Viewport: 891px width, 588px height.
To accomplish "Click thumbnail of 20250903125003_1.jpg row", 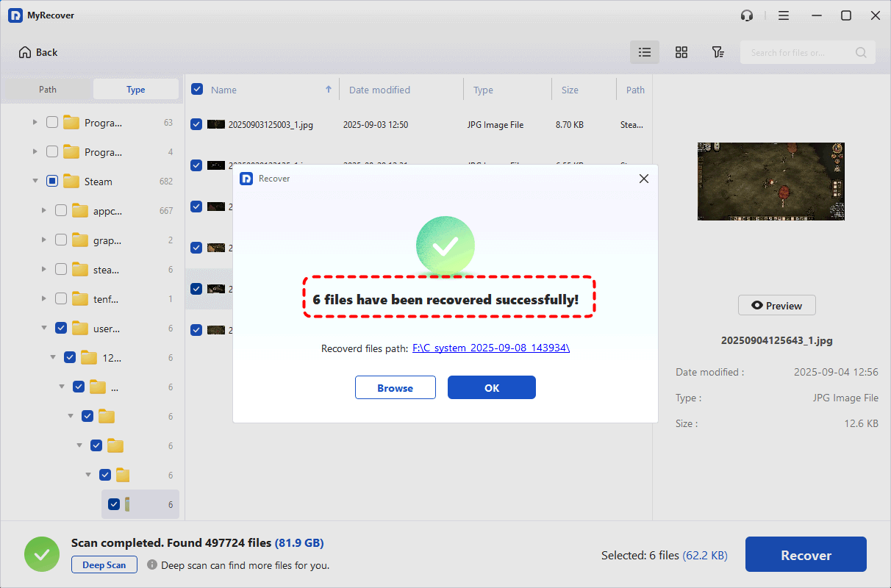I will pyautogui.click(x=216, y=125).
